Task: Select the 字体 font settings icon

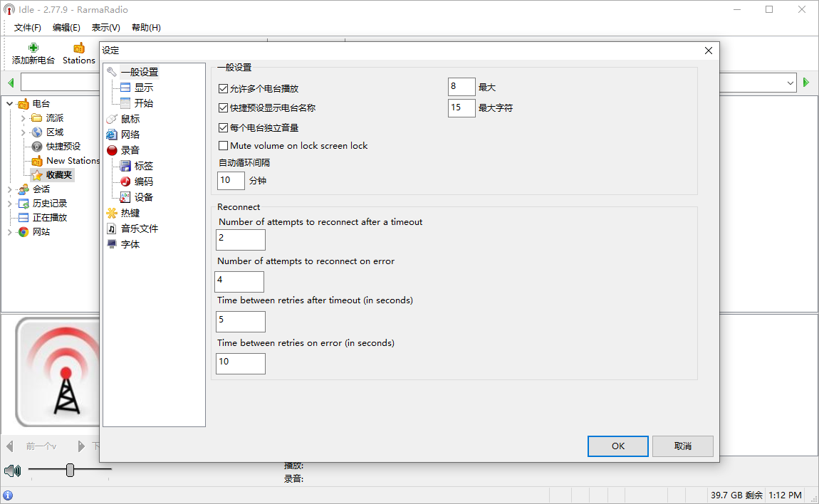Action: click(112, 244)
